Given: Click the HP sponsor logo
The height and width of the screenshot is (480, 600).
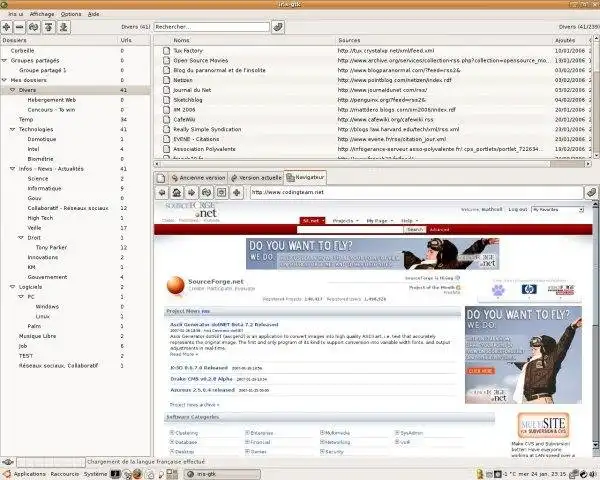Looking at the screenshot, I should pyautogui.click(x=529, y=289).
